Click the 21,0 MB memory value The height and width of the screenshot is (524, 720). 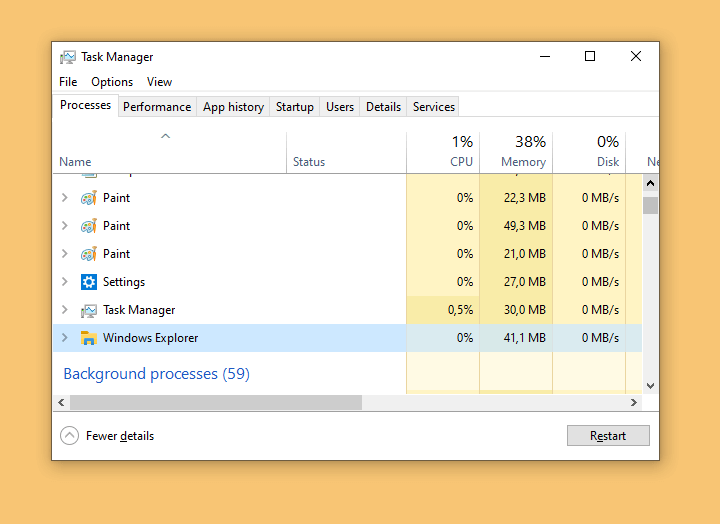point(525,254)
